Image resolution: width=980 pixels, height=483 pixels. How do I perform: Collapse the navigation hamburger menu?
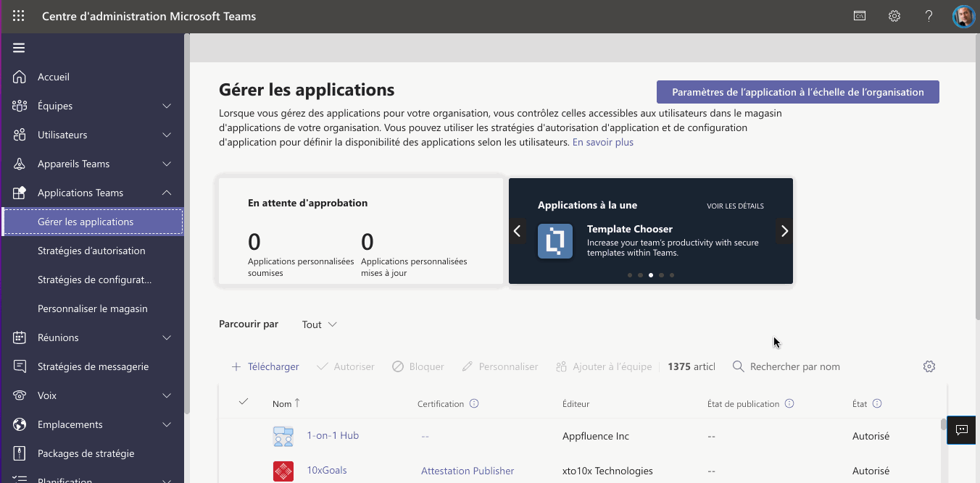pos(19,48)
